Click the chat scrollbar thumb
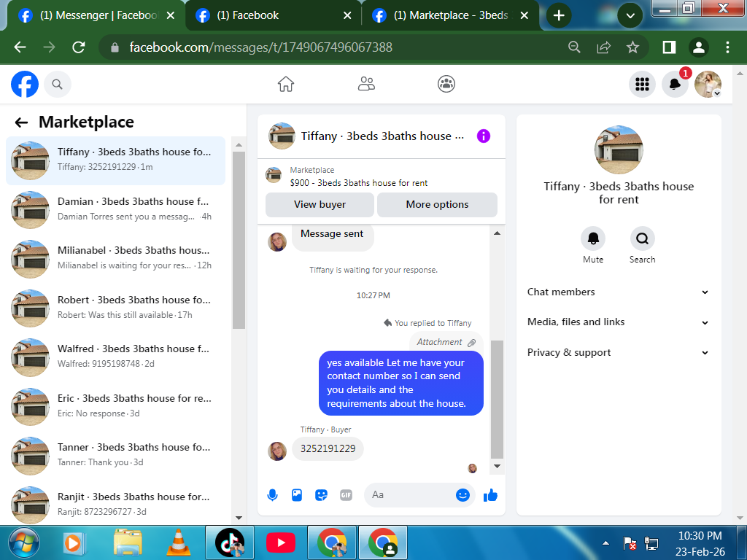The width and height of the screenshot is (747, 560). coord(497,399)
